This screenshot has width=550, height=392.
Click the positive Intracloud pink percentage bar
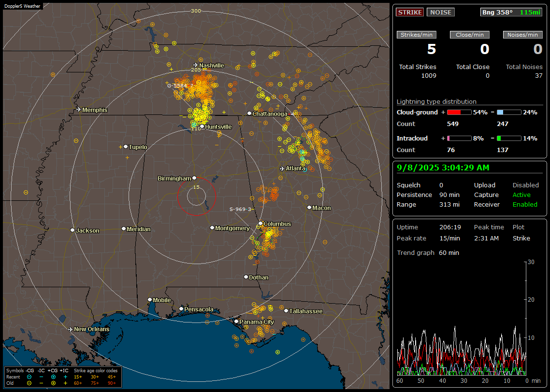[x=459, y=139]
